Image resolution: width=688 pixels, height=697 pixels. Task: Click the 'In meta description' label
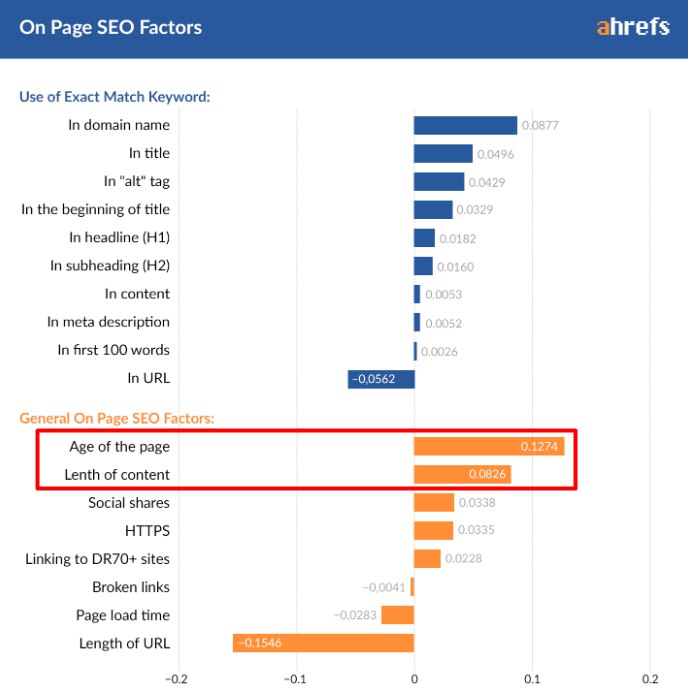coord(108,322)
